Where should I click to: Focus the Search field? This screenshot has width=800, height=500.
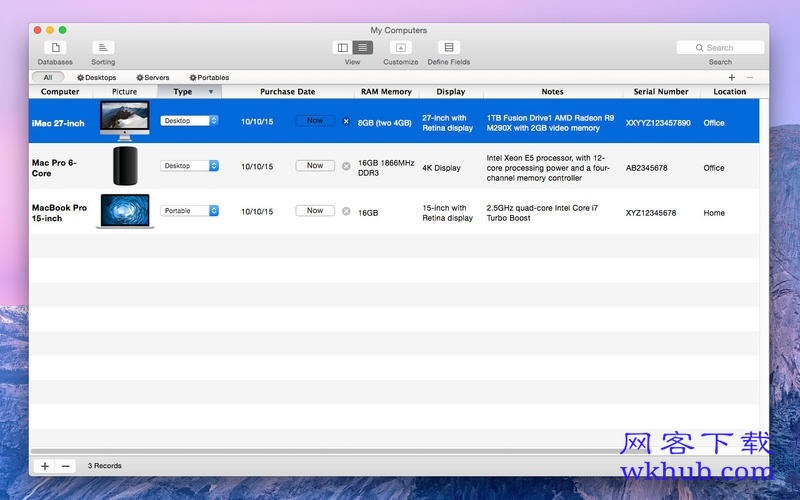coord(720,47)
